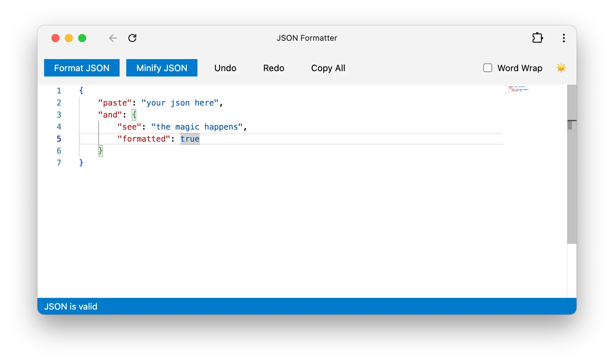Collapse the object on line 3
Image resolution: width=614 pixels, height=364 pixels.
pos(134,115)
